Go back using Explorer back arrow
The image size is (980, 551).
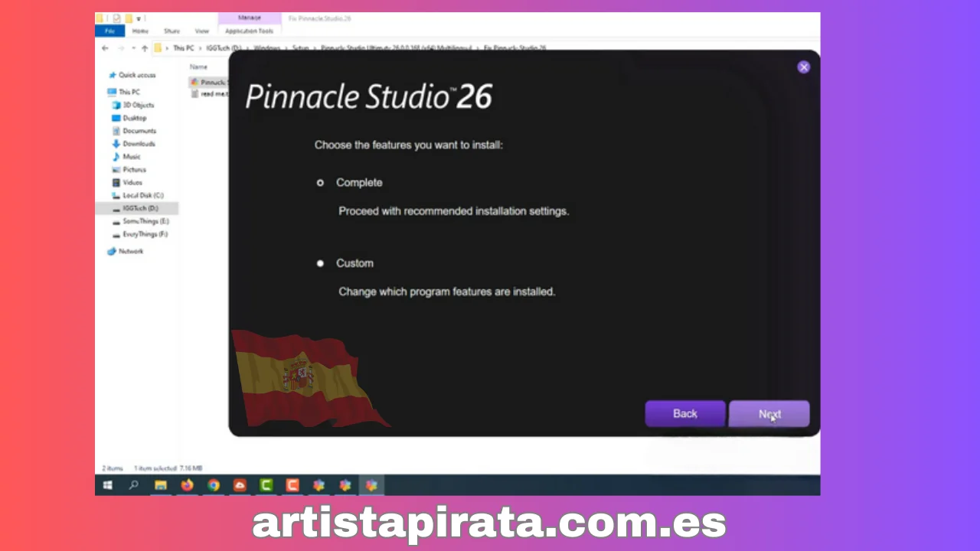(x=105, y=47)
